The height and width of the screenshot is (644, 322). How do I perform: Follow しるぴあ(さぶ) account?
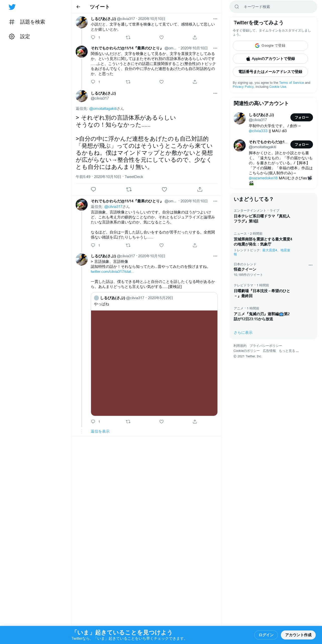tap(301, 117)
